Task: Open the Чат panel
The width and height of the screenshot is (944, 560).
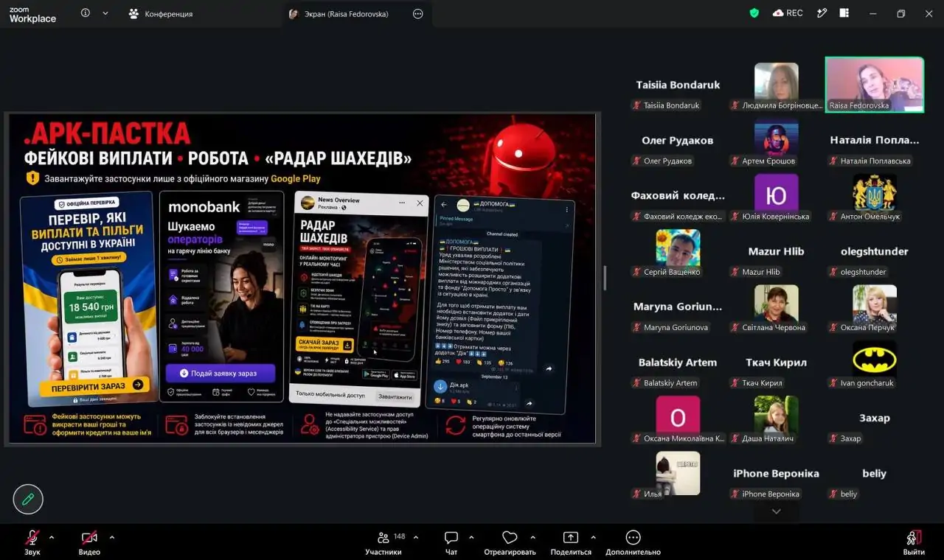Action: coord(451,542)
